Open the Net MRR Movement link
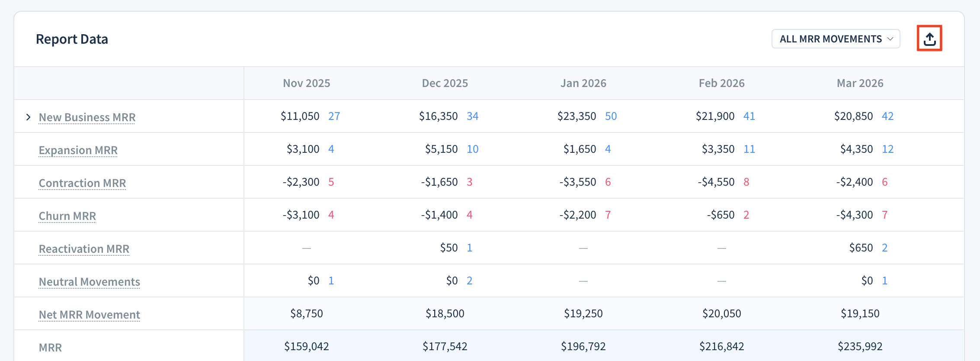 pos(90,315)
